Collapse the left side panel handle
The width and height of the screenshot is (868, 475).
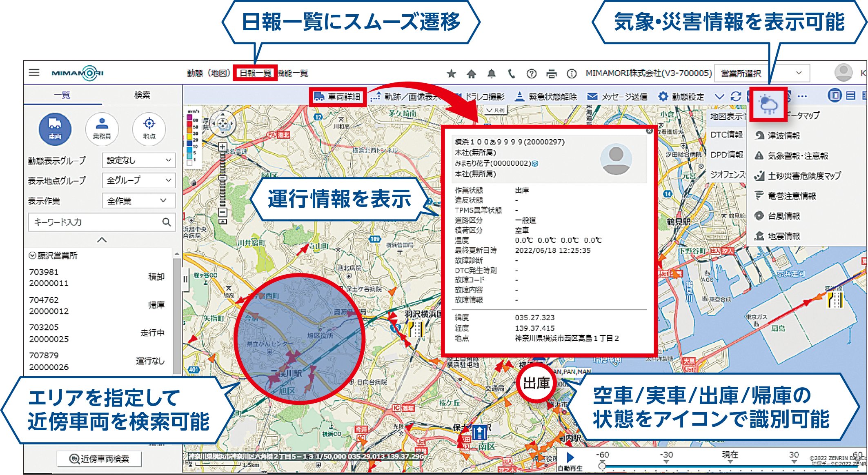(x=185, y=280)
